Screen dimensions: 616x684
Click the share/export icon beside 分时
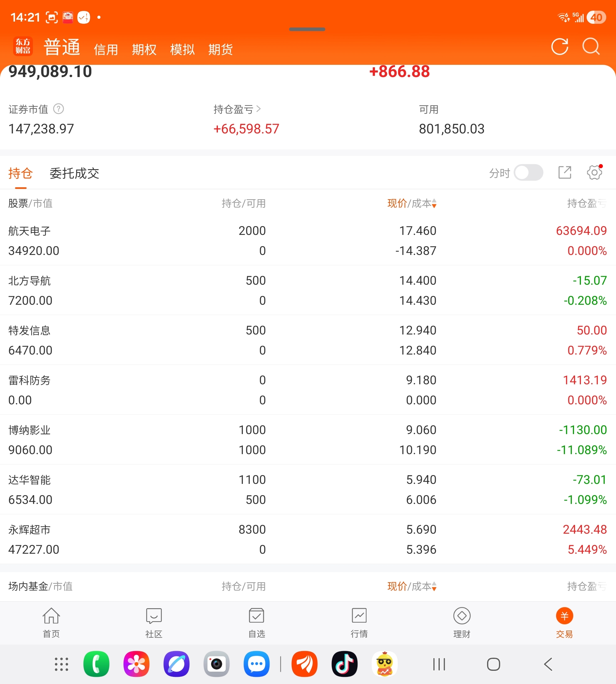[x=565, y=172]
